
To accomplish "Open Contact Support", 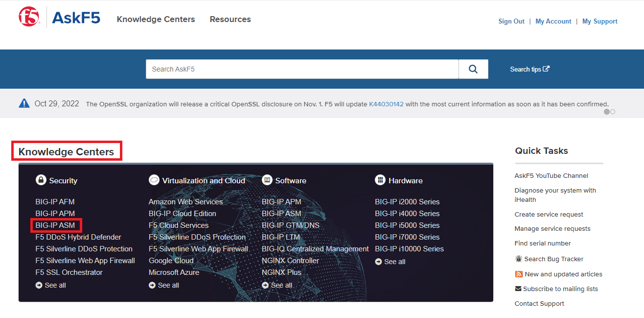I will click(539, 303).
